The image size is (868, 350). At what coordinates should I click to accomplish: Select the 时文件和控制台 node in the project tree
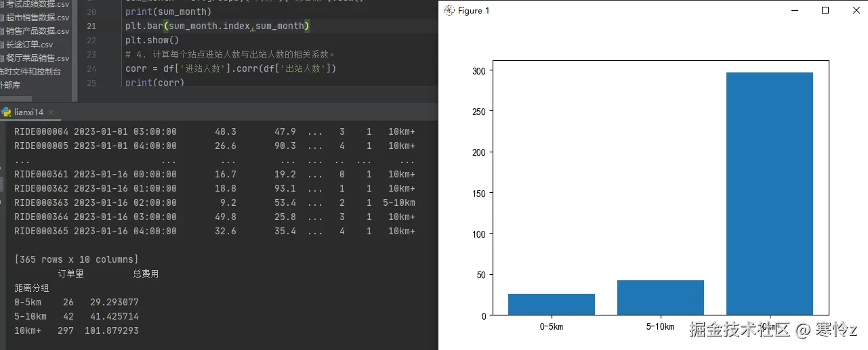[30, 71]
